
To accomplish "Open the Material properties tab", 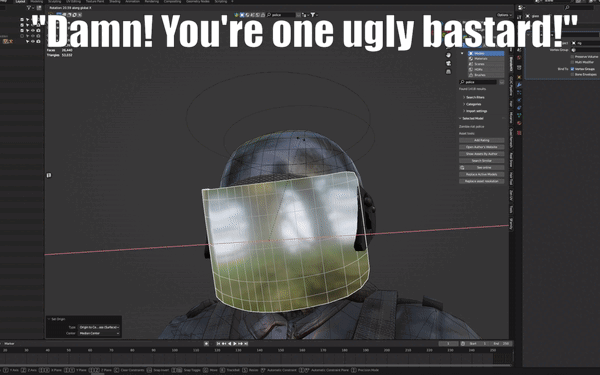I will (519, 123).
